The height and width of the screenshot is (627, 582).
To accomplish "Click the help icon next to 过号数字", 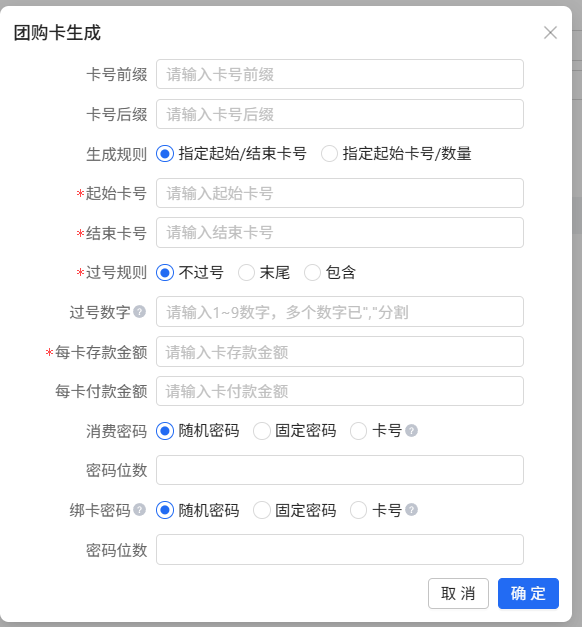I will pyautogui.click(x=140, y=312).
